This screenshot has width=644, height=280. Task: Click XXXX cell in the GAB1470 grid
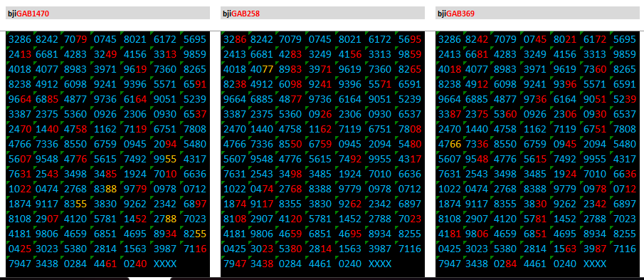click(165, 264)
